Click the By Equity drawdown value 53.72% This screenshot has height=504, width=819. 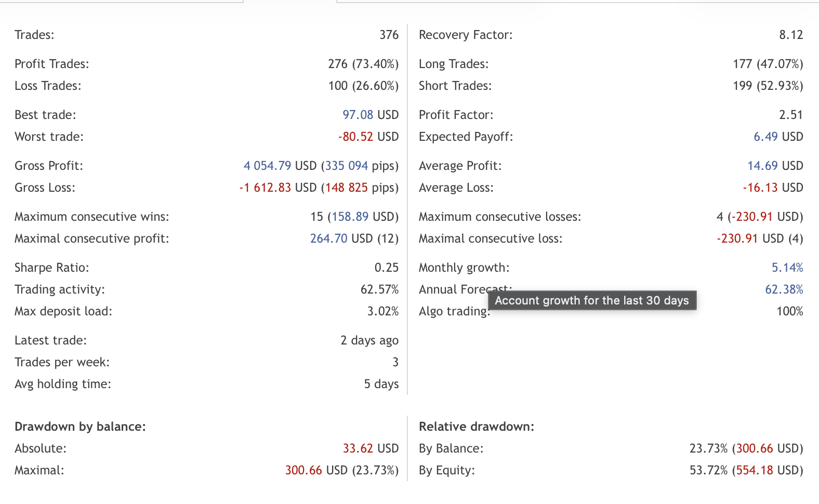pyautogui.click(x=708, y=470)
